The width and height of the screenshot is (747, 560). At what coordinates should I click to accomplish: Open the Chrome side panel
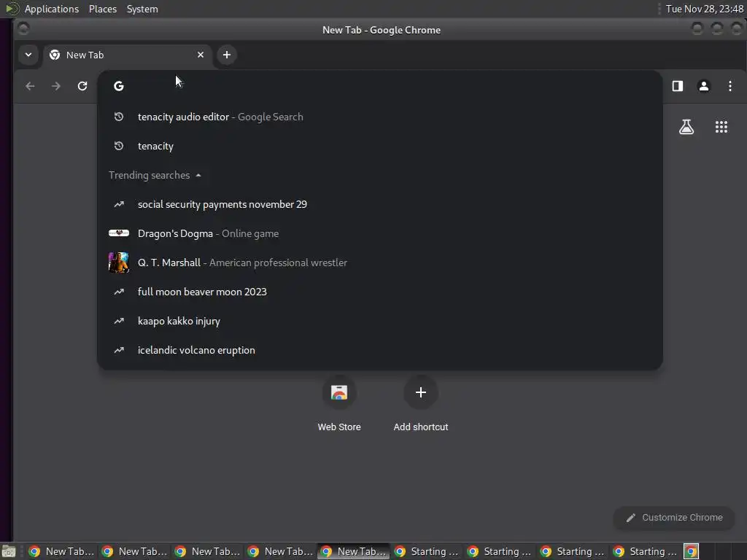tap(678, 86)
